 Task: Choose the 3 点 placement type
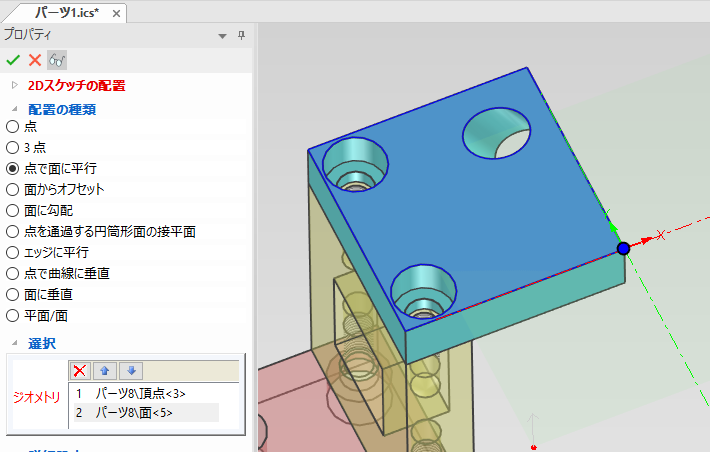[12, 148]
